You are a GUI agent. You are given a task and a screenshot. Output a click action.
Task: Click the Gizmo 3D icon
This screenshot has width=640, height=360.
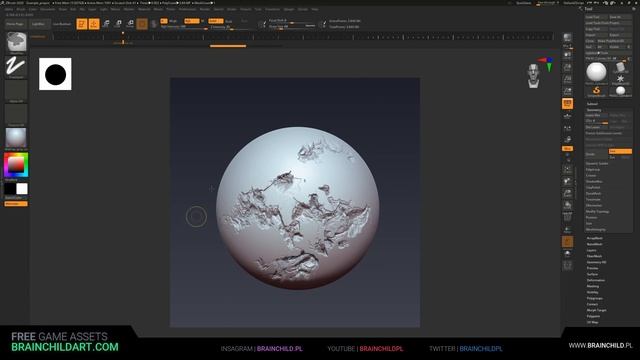pyautogui.click(x=142, y=24)
